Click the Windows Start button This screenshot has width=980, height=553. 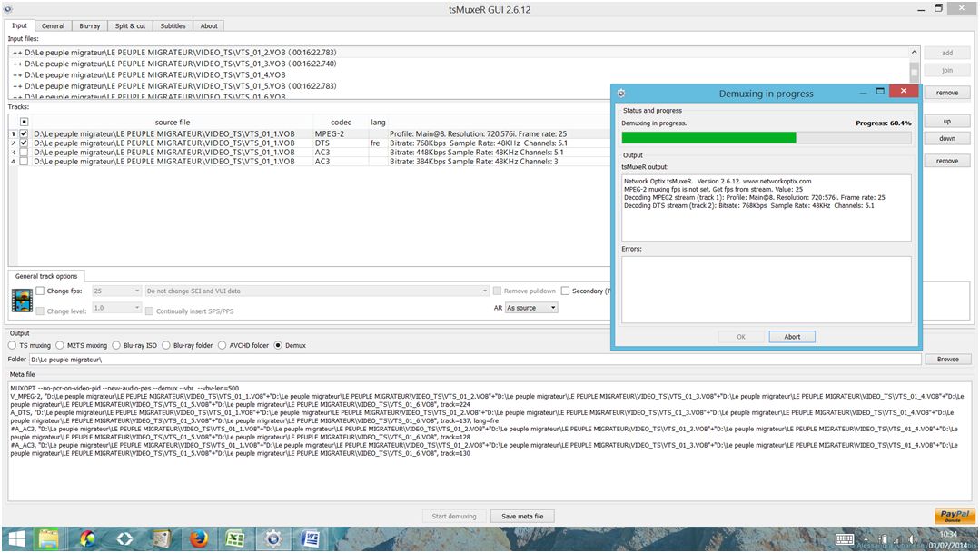coord(16,539)
